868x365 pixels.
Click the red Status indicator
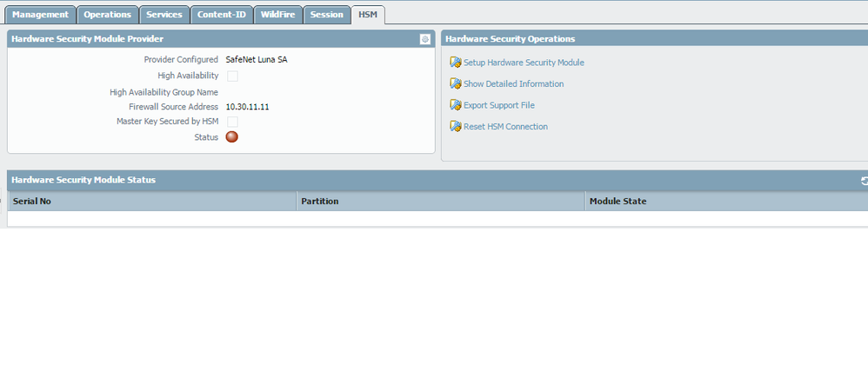[x=232, y=137]
